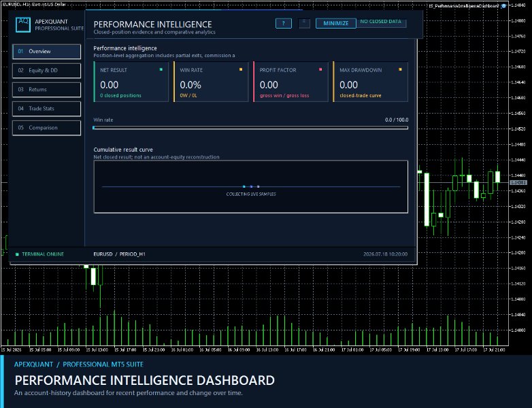Click the timestamp 2026.07.18 10:20:00

386,254
